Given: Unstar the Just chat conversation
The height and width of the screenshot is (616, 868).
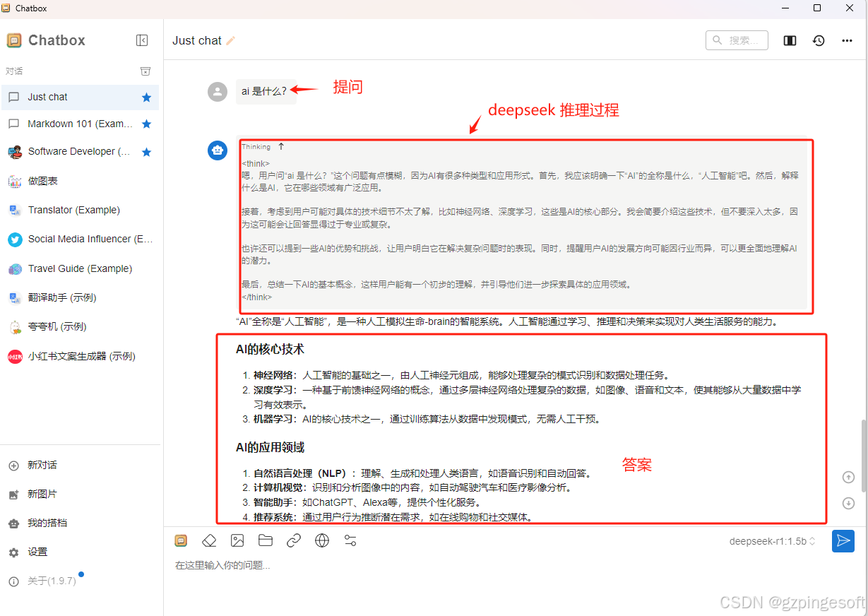Looking at the screenshot, I should pyautogui.click(x=147, y=97).
